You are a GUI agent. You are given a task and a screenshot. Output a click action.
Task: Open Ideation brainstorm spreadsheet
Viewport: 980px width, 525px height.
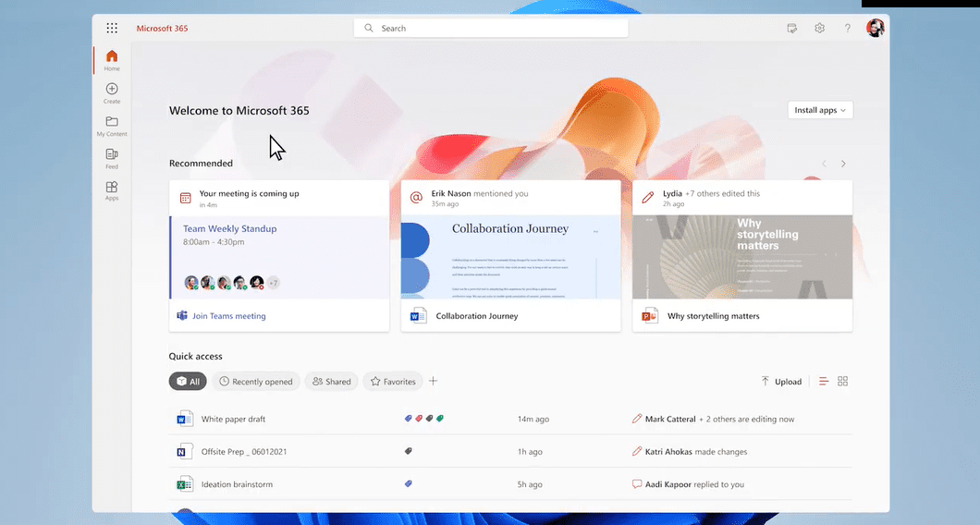point(237,484)
